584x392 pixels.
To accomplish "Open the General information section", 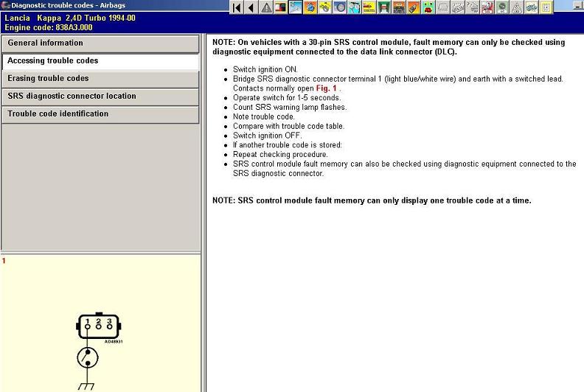I will (x=100, y=43).
